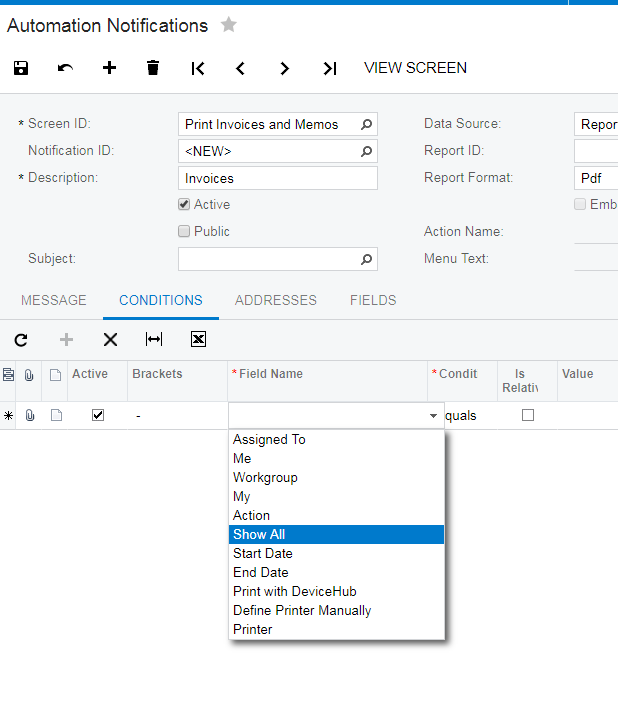Enable the Public checkbox
This screenshot has height=703, width=618.
(184, 231)
